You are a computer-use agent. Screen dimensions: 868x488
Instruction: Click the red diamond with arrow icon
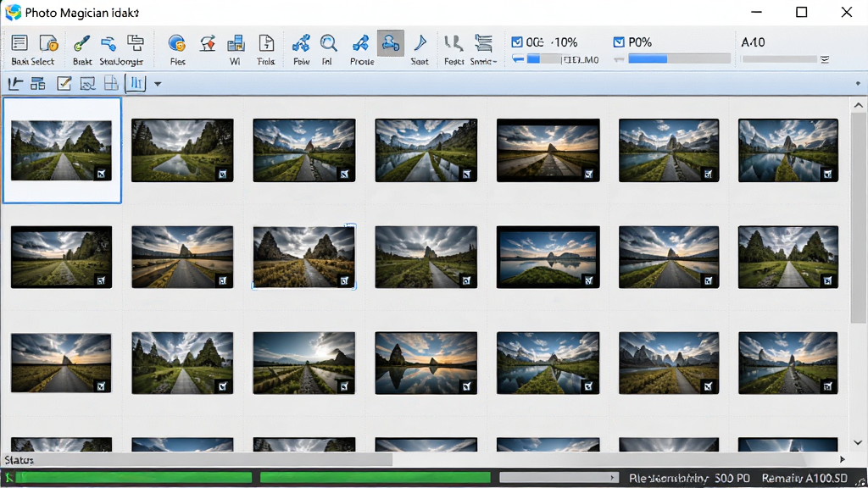pyautogui.click(x=208, y=43)
